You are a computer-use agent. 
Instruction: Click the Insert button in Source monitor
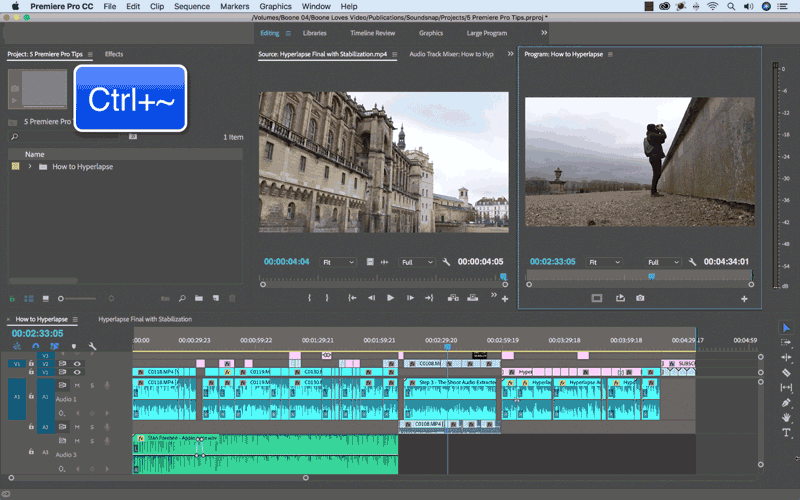coord(453,298)
